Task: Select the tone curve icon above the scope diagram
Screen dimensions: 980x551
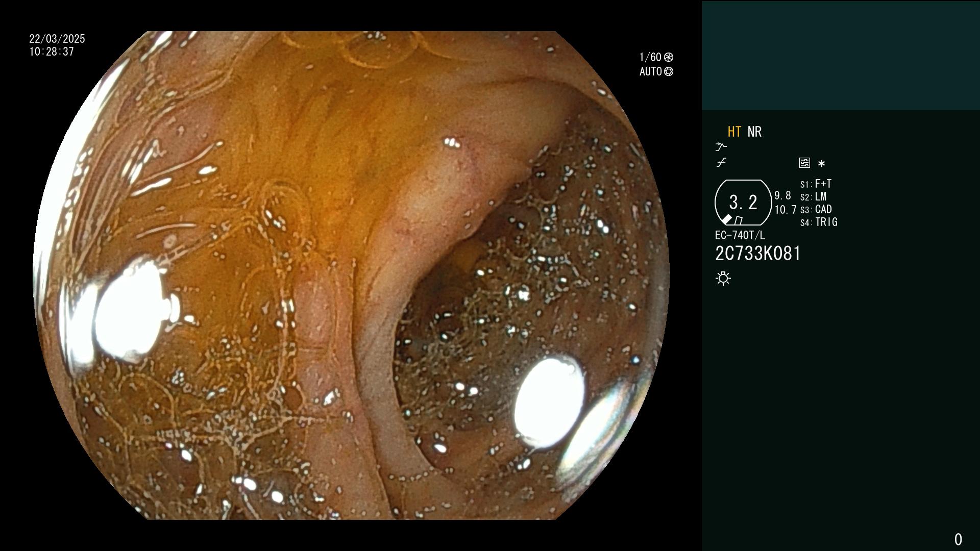Action: point(721,163)
